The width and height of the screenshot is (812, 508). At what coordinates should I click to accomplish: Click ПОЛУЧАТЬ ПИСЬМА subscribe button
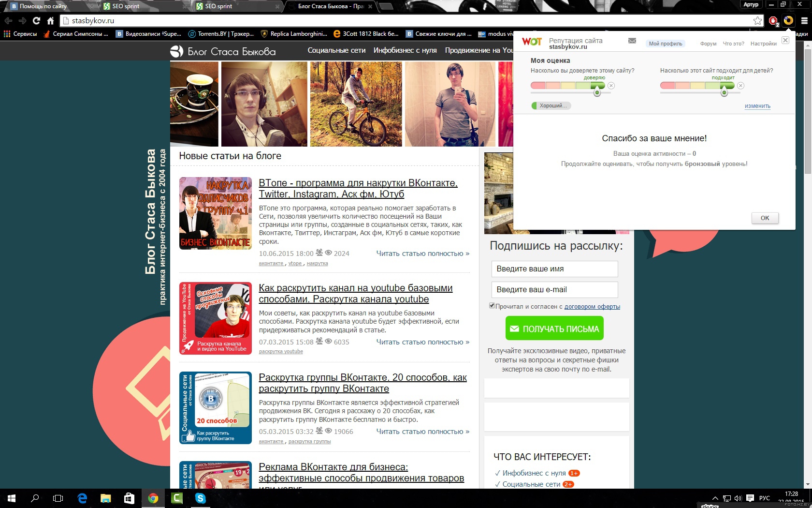point(554,329)
